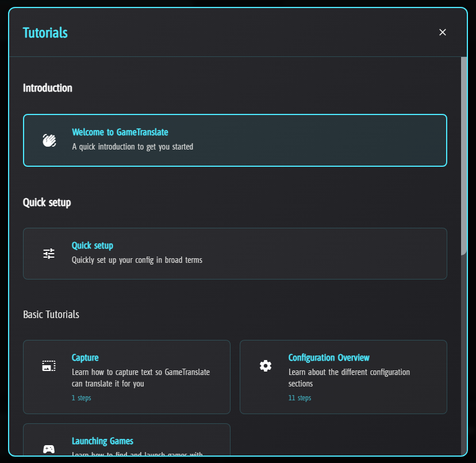The height and width of the screenshot is (463, 476).
Task: Click the Introduction section heading
Action: pyautogui.click(x=48, y=88)
